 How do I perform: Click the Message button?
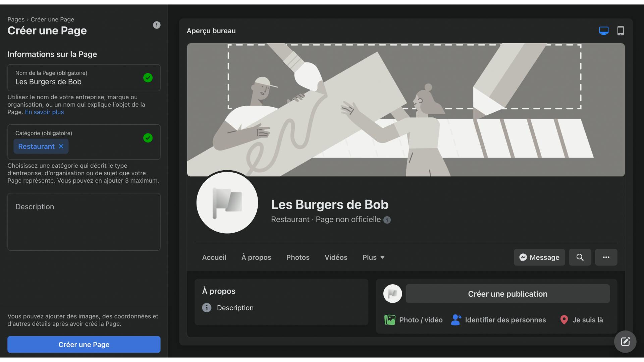click(x=539, y=257)
